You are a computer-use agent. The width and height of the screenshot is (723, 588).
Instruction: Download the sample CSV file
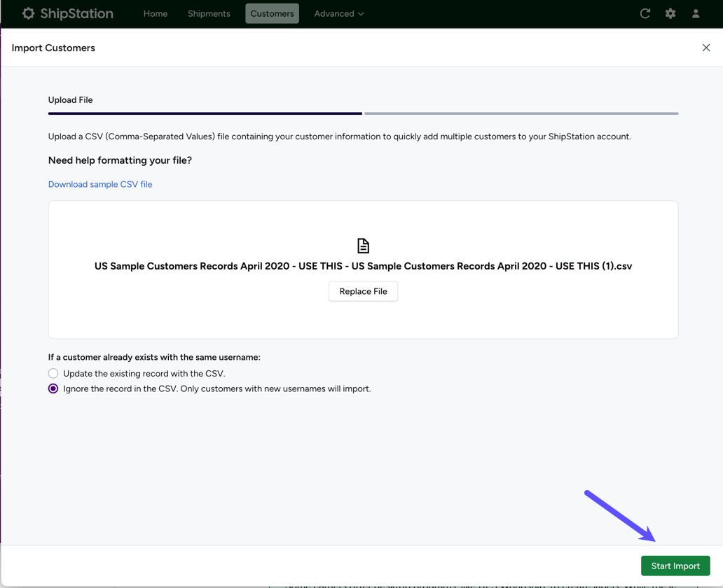[100, 184]
